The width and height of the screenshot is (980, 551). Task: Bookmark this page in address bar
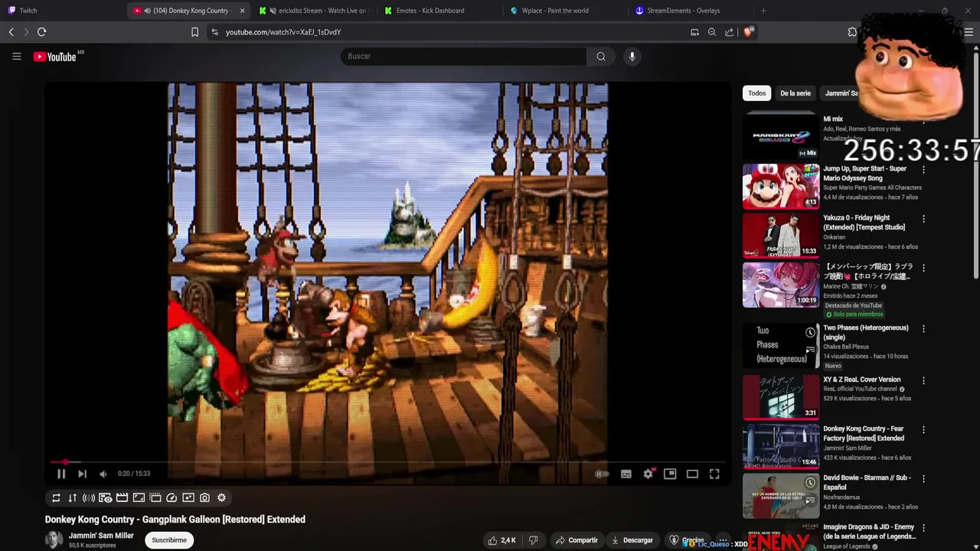(194, 32)
